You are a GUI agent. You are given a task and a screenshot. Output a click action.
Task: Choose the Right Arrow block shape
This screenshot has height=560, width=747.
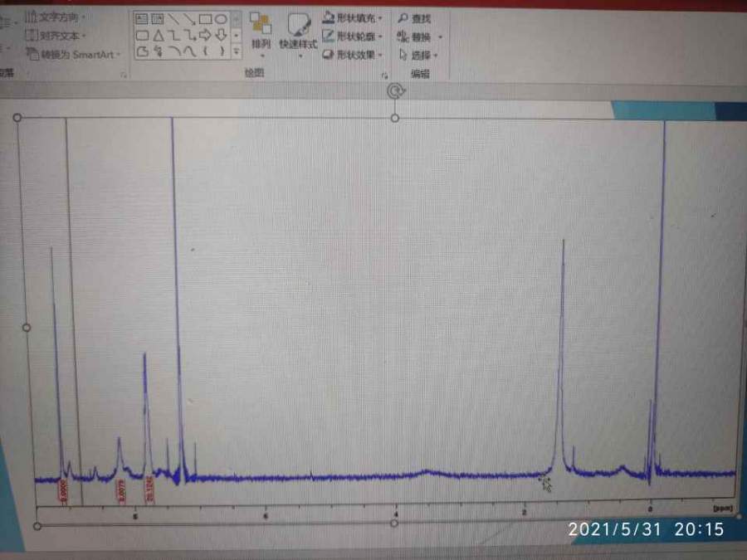[205, 35]
